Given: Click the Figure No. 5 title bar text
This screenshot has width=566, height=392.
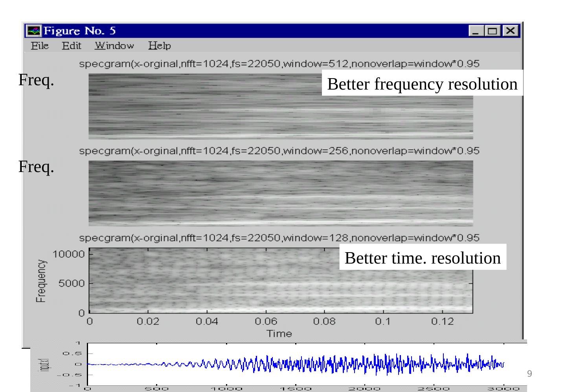Looking at the screenshot, I should tap(79, 31).
